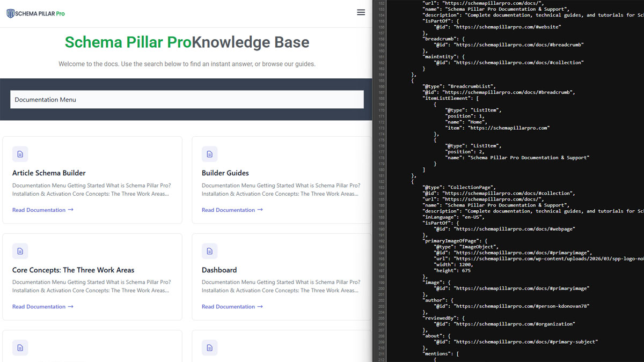644x362 pixels.
Task: Open the hamburger navigation menu
Action: 361,12
